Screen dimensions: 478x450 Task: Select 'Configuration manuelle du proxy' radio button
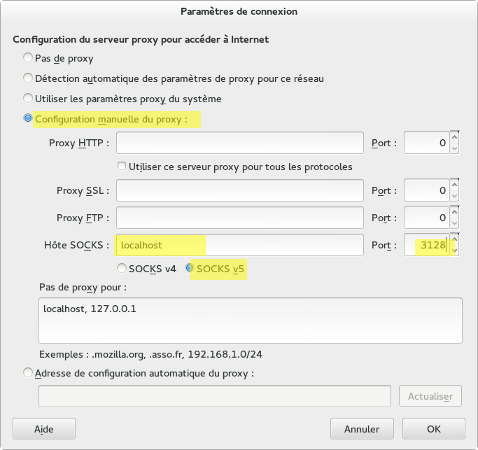28,118
